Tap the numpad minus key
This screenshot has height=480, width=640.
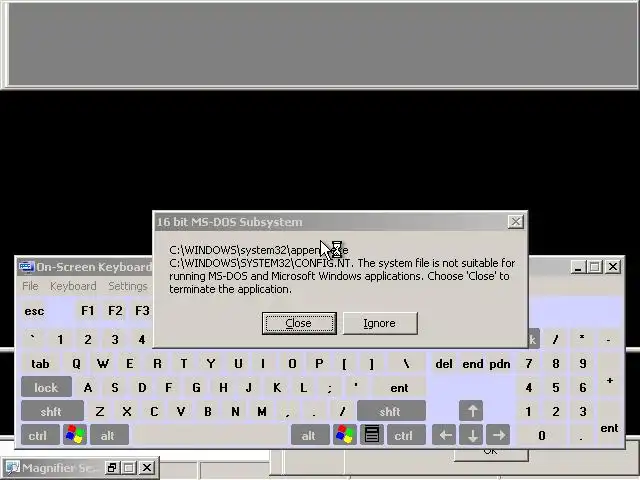click(x=608, y=339)
